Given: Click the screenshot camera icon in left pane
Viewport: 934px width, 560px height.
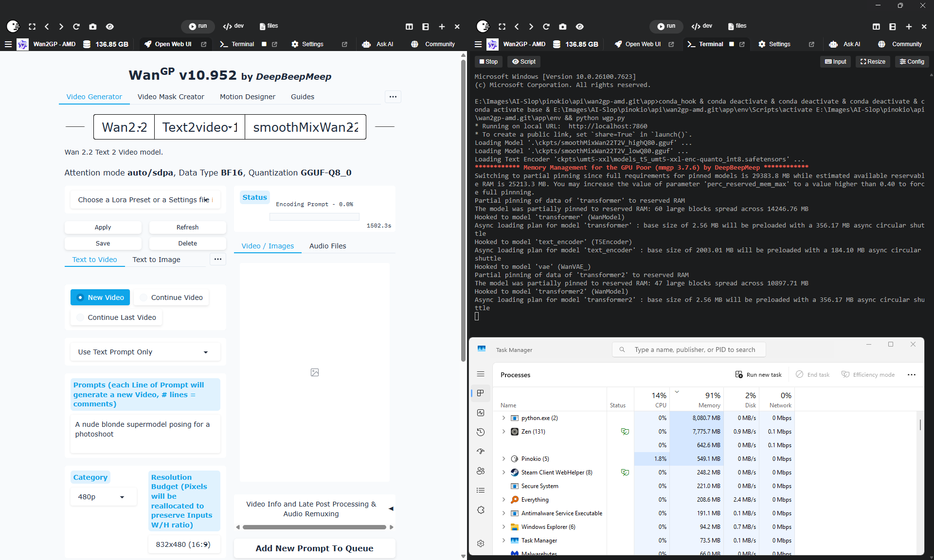Looking at the screenshot, I should pyautogui.click(x=93, y=27).
